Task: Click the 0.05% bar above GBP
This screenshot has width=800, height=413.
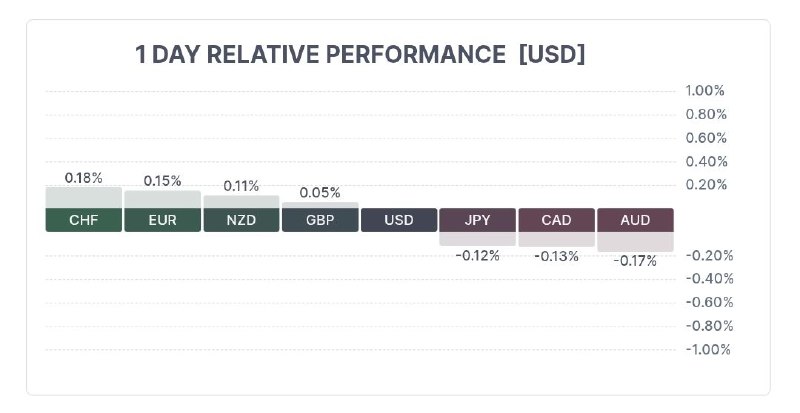Action: tap(320, 205)
